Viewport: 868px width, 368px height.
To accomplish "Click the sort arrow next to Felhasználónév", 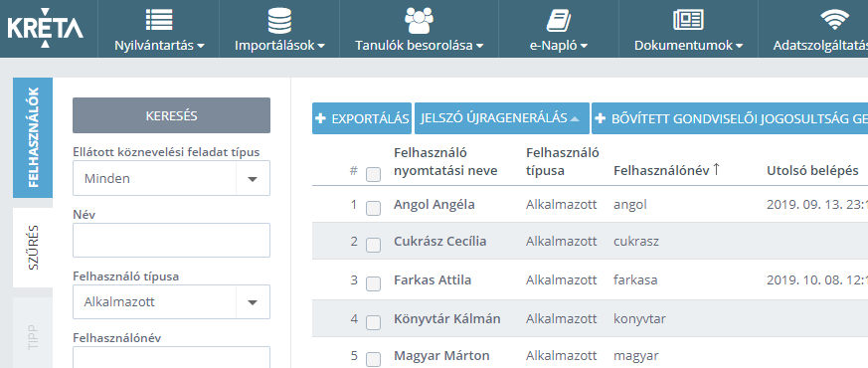I will pos(716,170).
